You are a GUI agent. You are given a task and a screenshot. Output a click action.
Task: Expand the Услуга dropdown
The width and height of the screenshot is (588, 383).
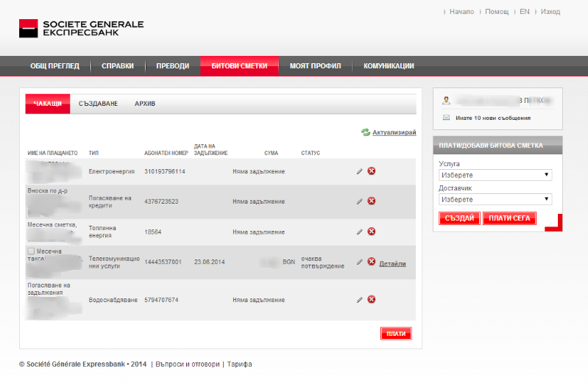(494, 175)
